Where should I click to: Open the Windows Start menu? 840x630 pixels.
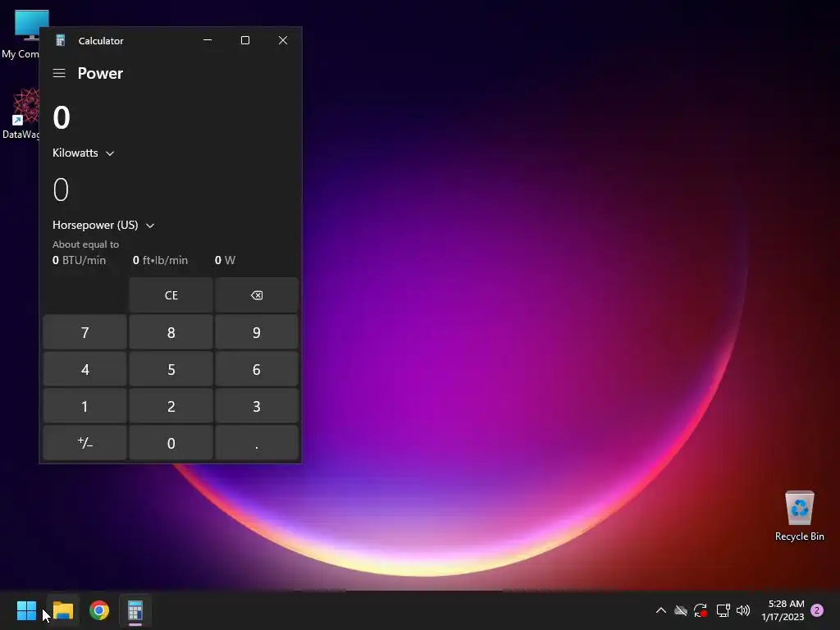point(26,610)
